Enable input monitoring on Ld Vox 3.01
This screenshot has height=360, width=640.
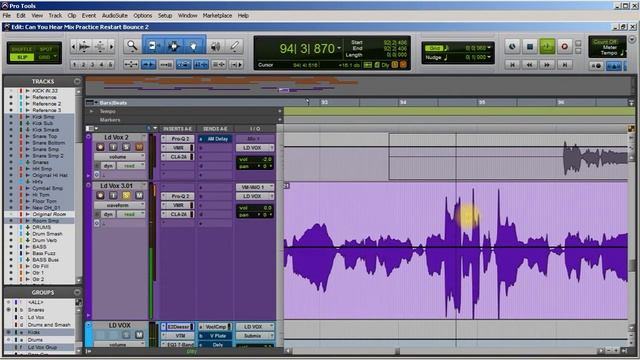[113, 196]
